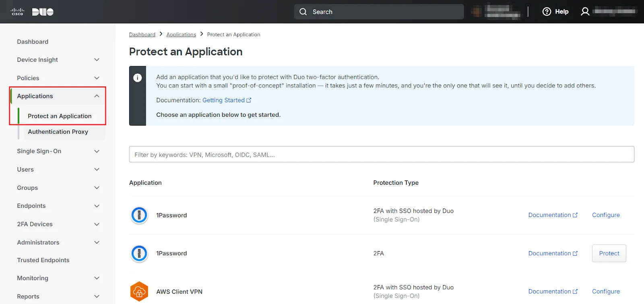Click the first 1Password SSO app icon
Viewport: 644px width, 304px height.
[139, 215]
